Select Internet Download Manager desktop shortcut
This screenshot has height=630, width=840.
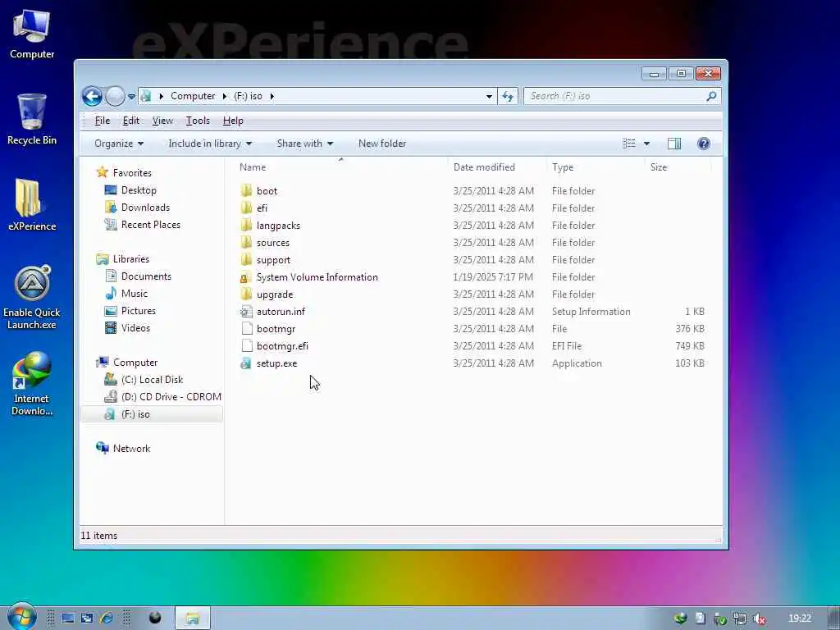tap(32, 384)
